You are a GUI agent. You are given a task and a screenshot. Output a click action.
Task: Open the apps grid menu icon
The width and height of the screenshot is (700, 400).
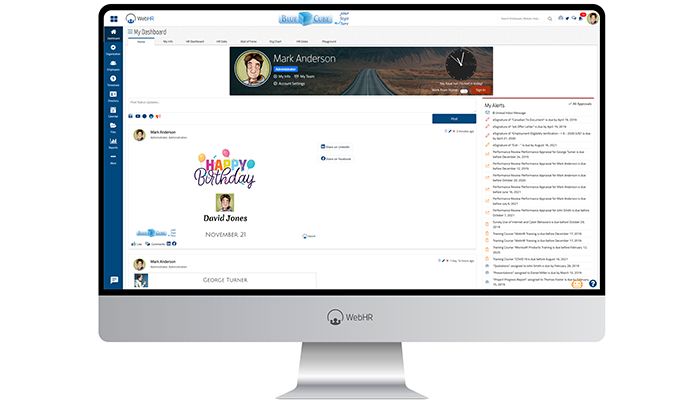pos(114,19)
